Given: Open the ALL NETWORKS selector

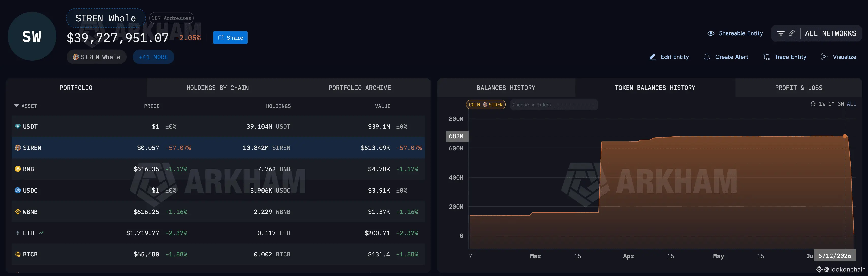Looking at the screenshot, I should pos(831,33).
